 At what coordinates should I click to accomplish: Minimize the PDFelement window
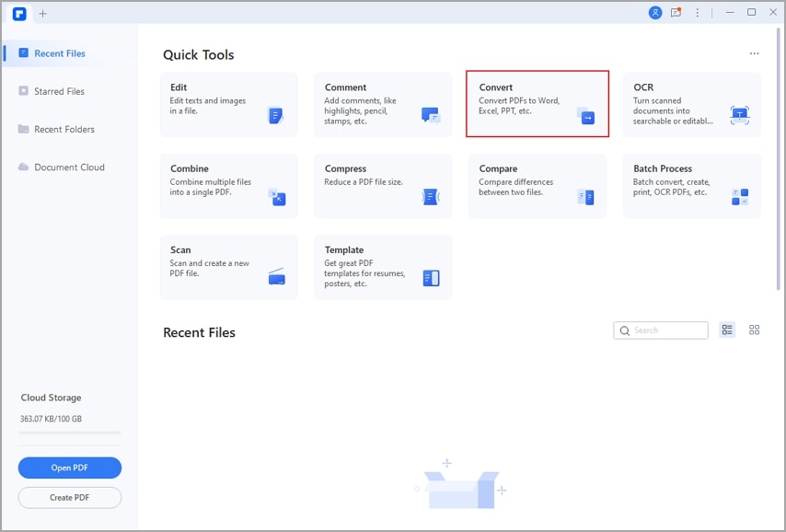730,13
